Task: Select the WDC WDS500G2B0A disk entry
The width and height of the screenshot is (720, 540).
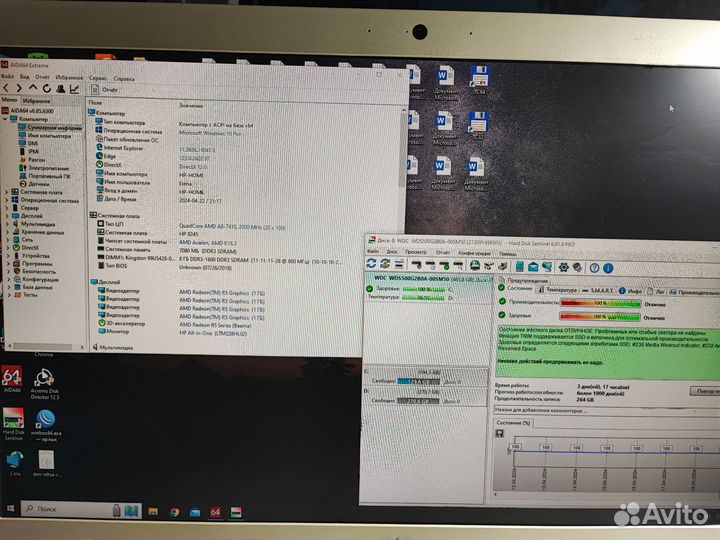Action: click(x=427, y=288)
